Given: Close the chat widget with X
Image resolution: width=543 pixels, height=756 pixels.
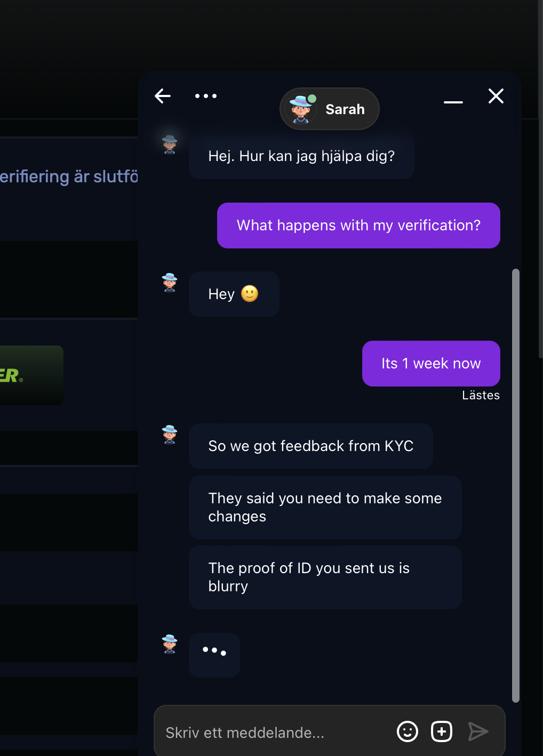Looking at the screenshot, I should 496,96.
